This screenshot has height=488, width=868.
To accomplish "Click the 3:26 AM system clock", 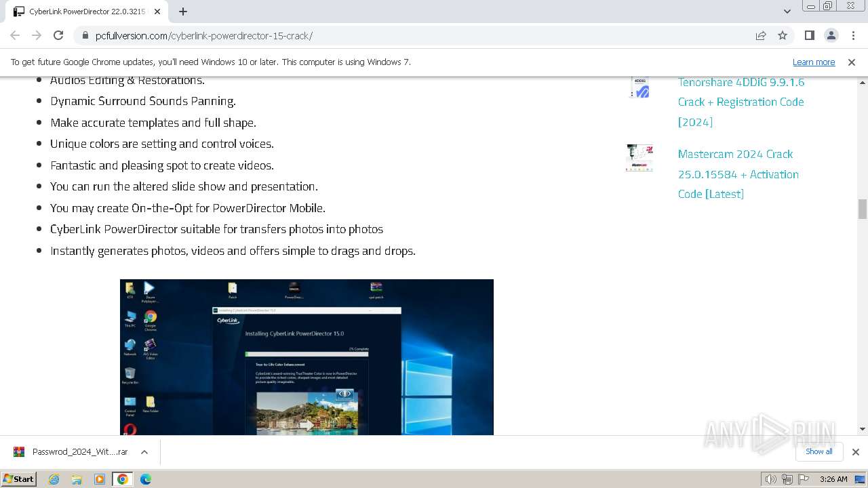I will pos(833,479).
